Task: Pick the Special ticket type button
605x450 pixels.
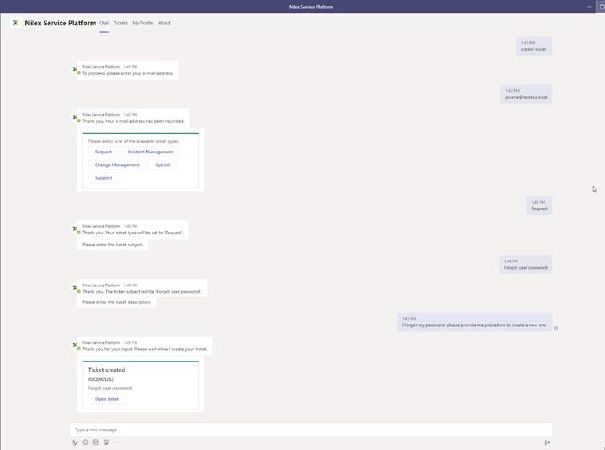Action: [x=162, y=165]
